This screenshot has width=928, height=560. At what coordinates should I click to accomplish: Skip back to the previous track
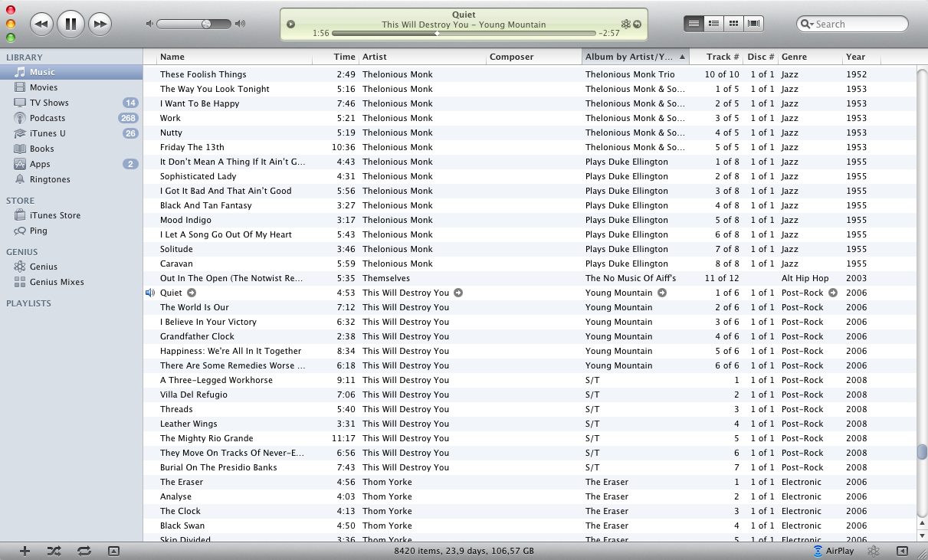coord(41,25)
